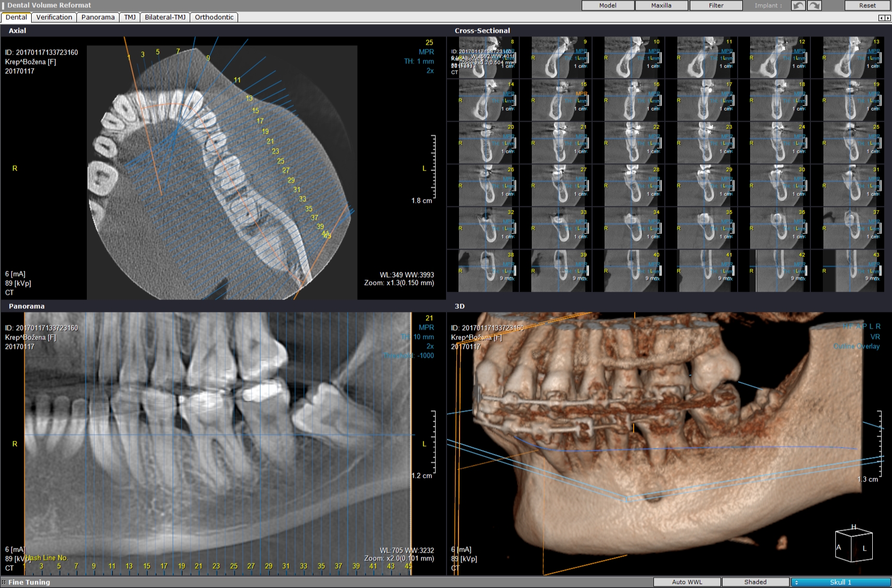Expand the Fine Tuning panel
The image size is (892, 588).
(29, 582)
